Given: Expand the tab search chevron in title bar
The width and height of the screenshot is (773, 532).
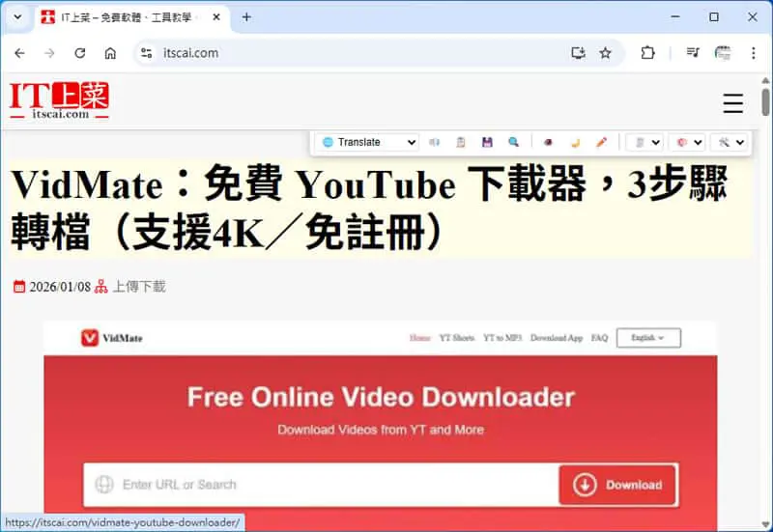Looking at the screenshot, I should click(x=17, y=17).
